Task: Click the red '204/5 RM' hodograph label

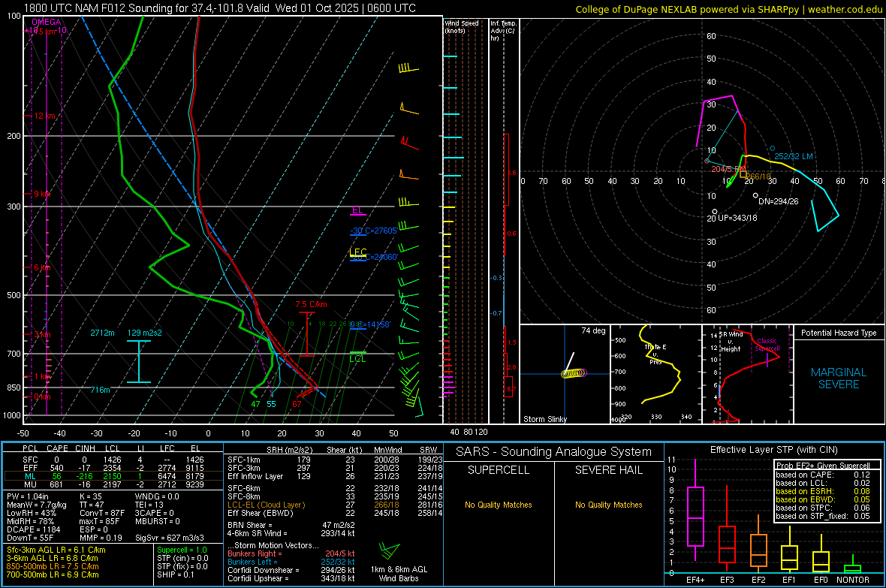Action: 728,169
